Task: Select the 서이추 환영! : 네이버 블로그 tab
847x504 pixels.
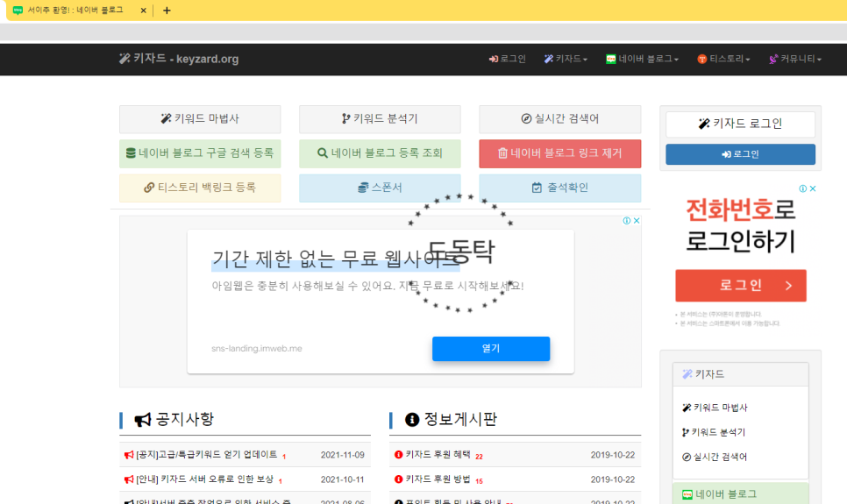Action: click(x=75, y=11)
